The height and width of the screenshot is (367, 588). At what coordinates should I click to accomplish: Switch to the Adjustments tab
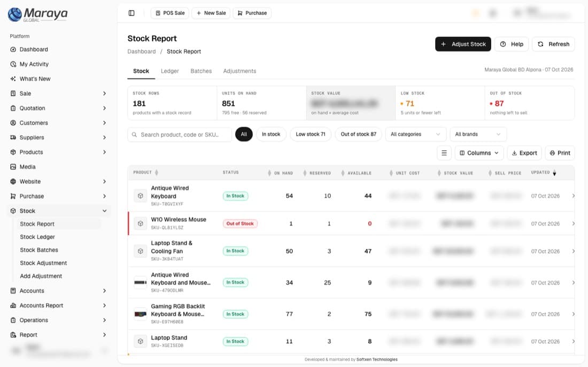239,71
